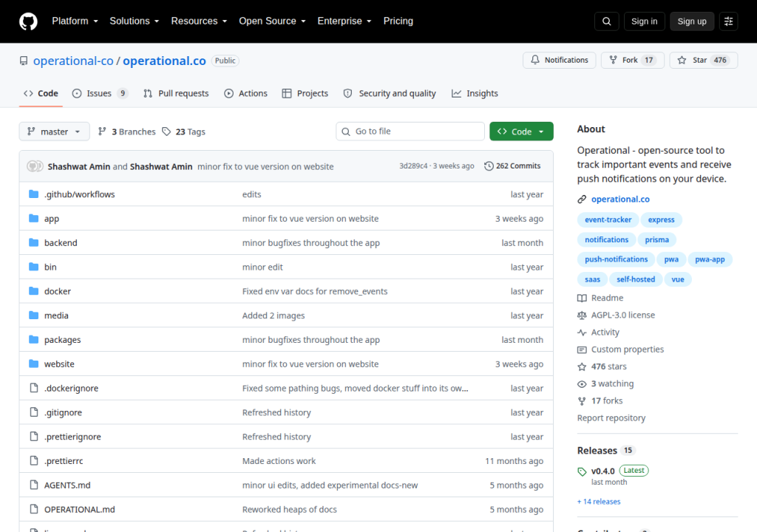
Task: Click the AGENTS.md file icon
Action: pyautogui.click(x=34, y=485)
